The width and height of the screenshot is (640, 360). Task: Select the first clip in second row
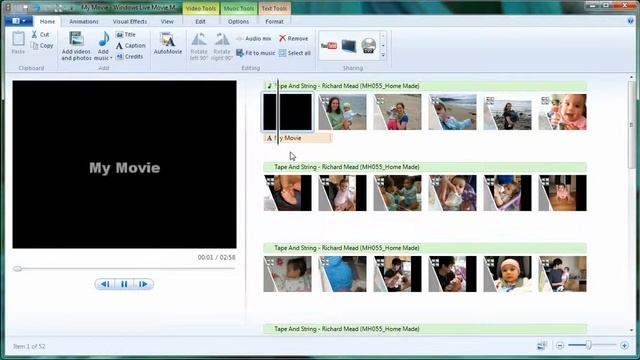click(287, 193)
